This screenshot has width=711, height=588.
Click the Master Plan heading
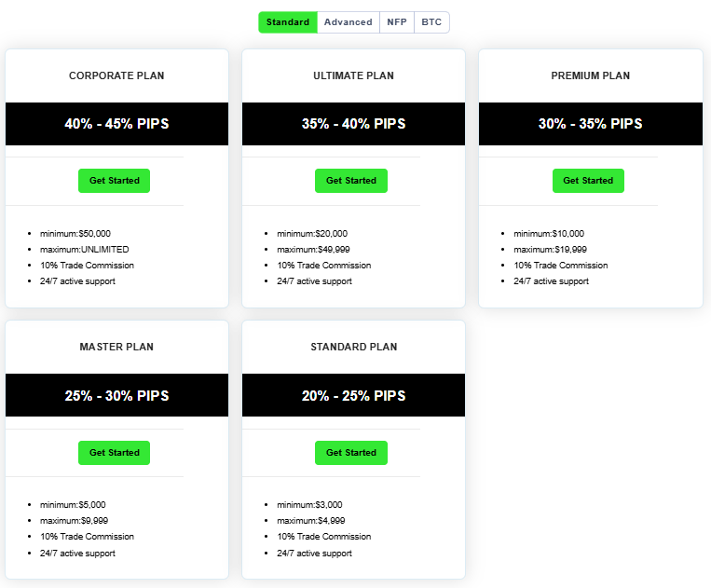pos(116,347)
